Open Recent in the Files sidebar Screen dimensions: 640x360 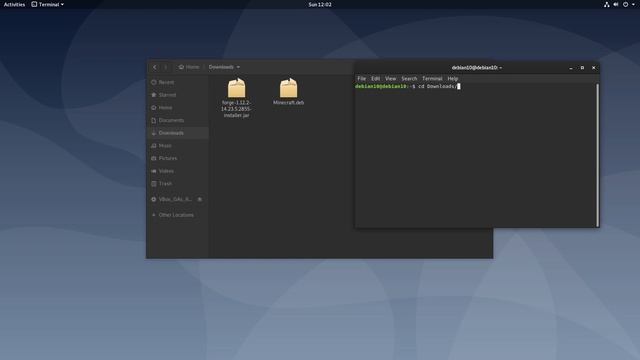[x=178, y=82]
